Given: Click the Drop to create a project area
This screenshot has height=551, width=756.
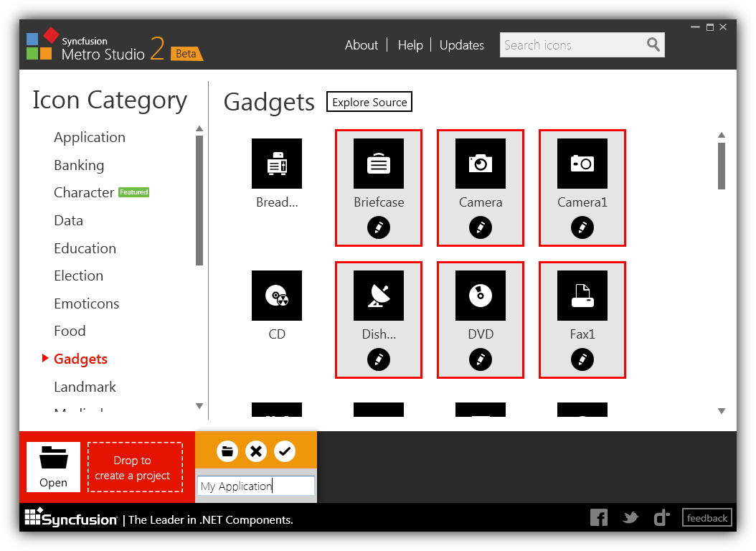Looking at the screenshot, I should (135, 467).
